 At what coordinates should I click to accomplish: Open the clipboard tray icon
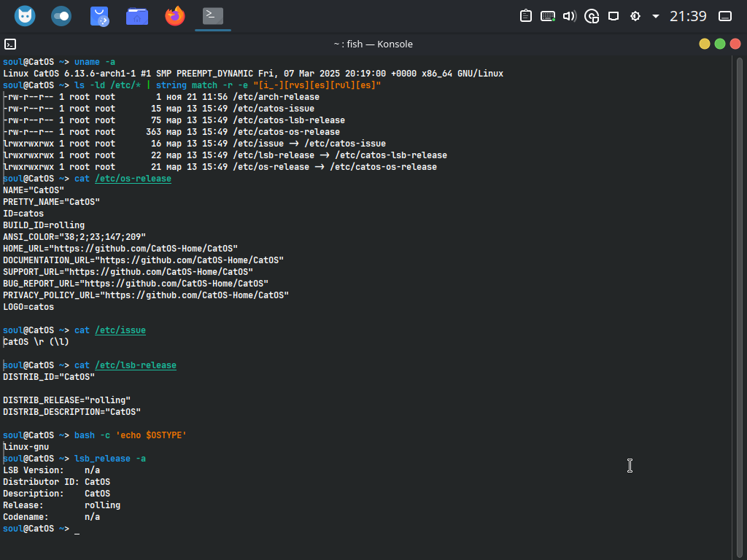pyautogui.click(x=526, y=16)
